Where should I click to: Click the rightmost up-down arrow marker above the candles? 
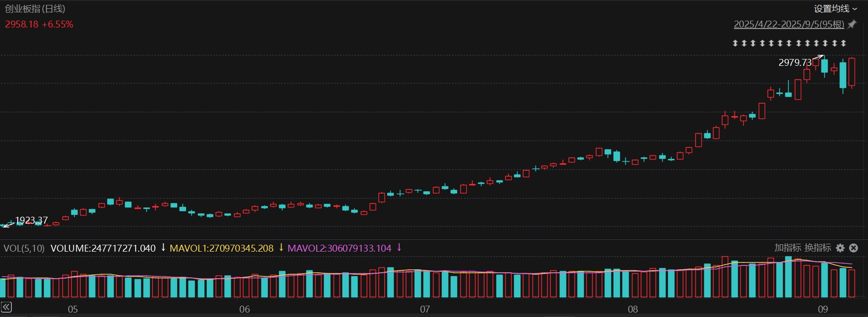coord(843,43)
